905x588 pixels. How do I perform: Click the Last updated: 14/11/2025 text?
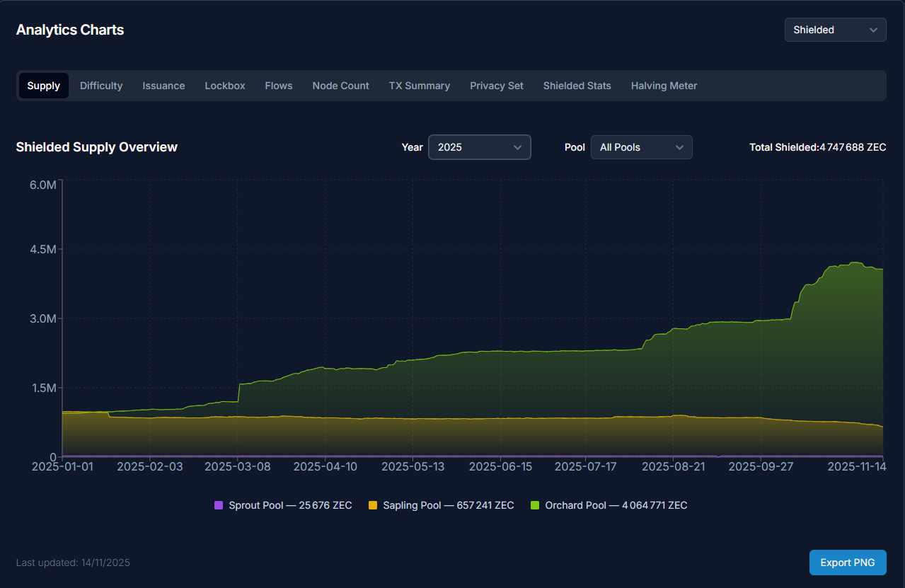point(73,563)
